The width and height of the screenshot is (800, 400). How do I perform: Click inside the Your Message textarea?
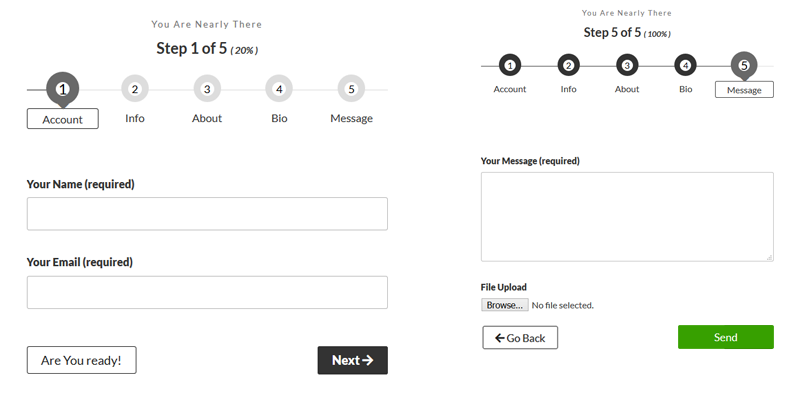coord(627,216)
